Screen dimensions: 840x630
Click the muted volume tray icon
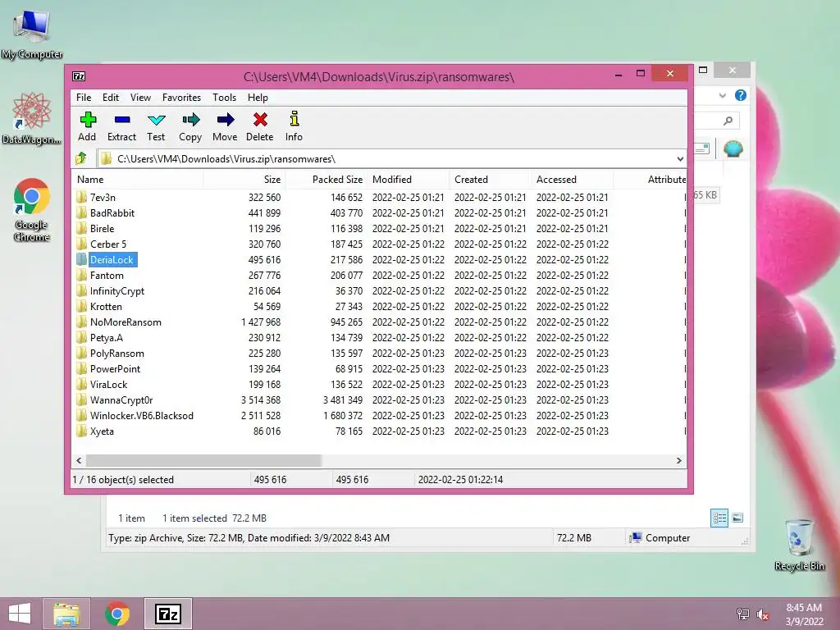point(763,614)
